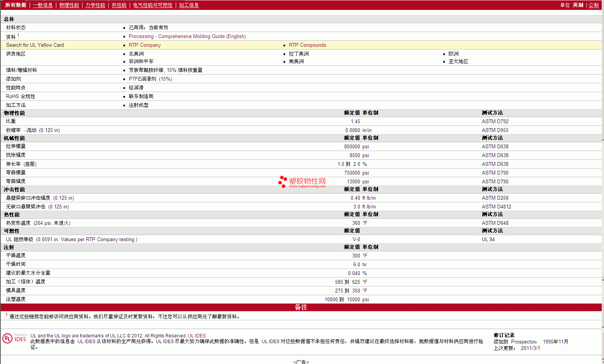The width and height of the screenshot is (604, 364).
Task: Click the 亚太地区 supply region
Action: tap(458, 62)
